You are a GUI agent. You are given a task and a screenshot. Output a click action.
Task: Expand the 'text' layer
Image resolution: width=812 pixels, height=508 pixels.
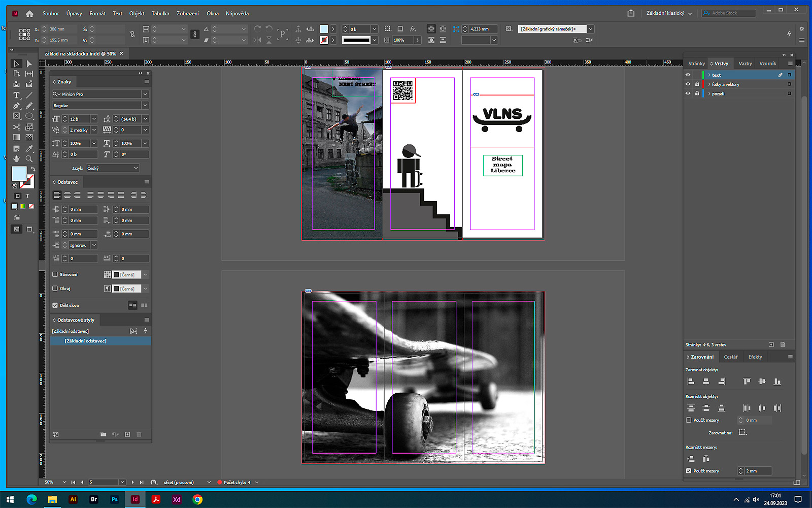click(x=709, y=75)
